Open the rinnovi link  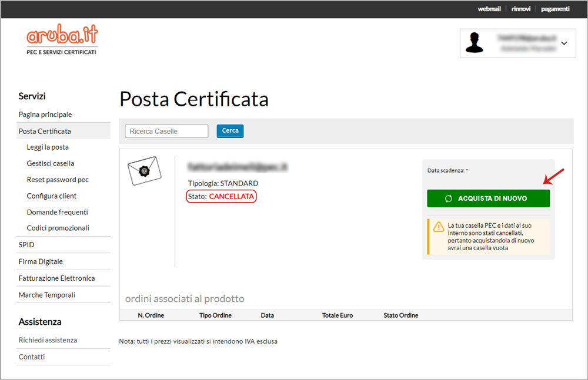[x=521, y=9]
